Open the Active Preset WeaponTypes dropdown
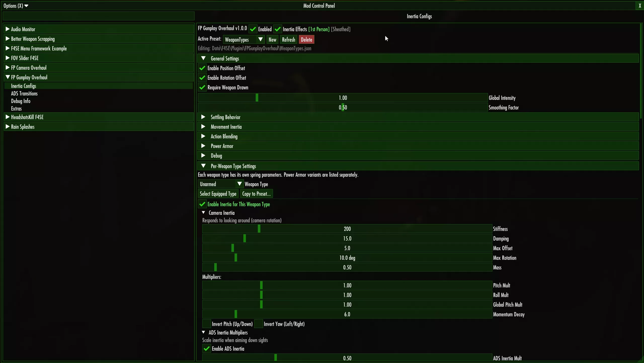This screenshot has width=644, height=363. [x=244, y=39]
